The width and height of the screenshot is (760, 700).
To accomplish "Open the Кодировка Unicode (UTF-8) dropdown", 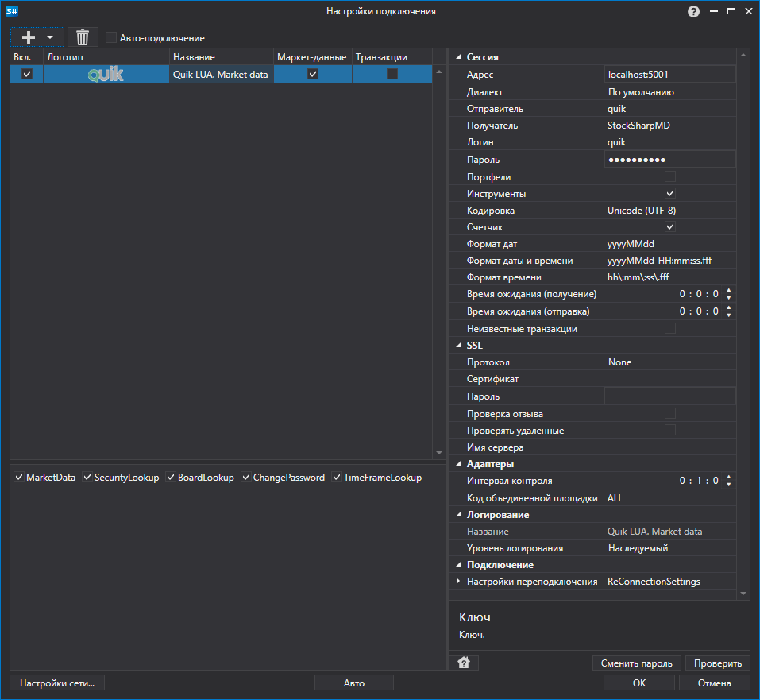I will coord(669,211).
